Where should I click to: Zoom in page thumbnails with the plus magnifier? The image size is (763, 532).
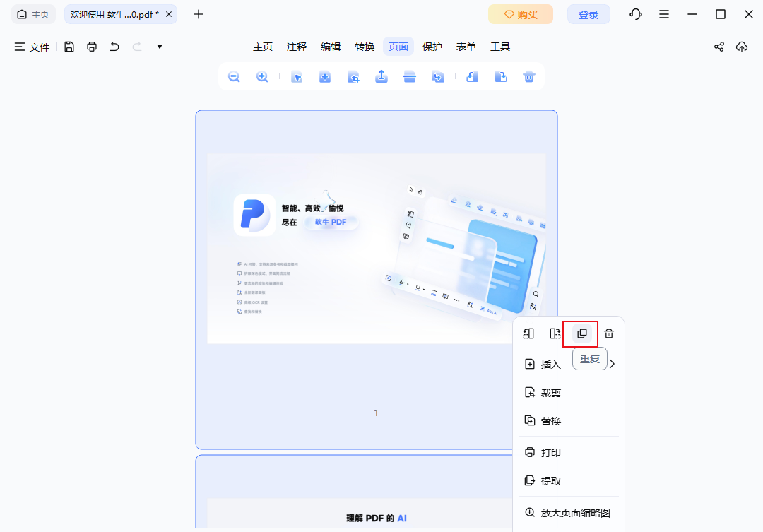coord(262,77)
